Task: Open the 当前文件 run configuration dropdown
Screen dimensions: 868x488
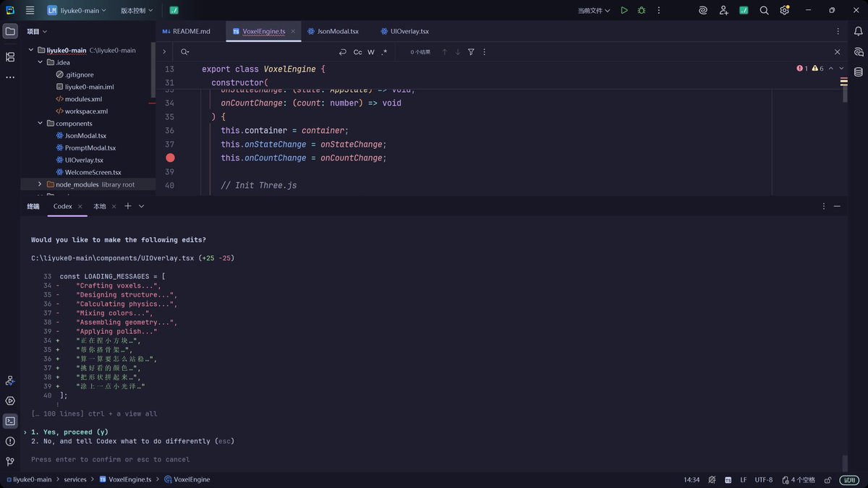Action: 594,10
